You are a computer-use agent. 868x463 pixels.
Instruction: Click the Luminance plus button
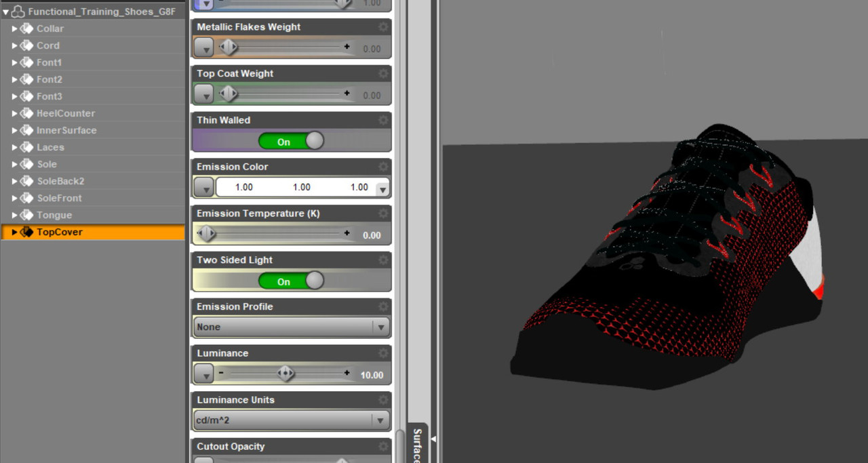[x=347, y=373]
